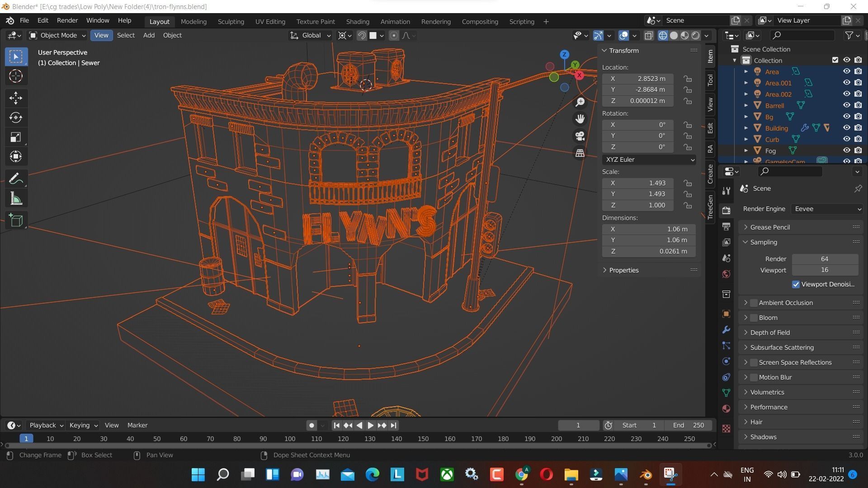Open the viewport Add menu
Image resolution: width=868 pixels, height=488 pixels.
(149, 35)
